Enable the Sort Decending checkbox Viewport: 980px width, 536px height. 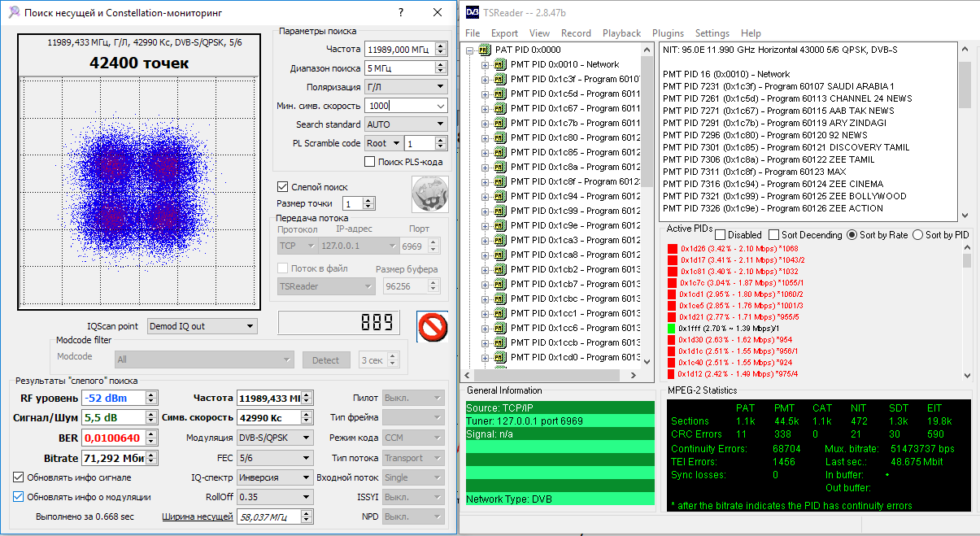pos(773,235)
